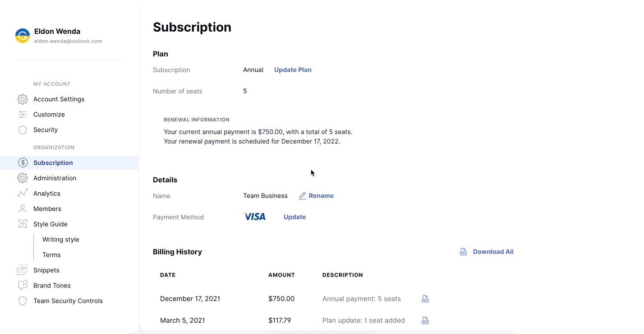Download PDF for December 17, 2021 invoice

click(425, 299)
